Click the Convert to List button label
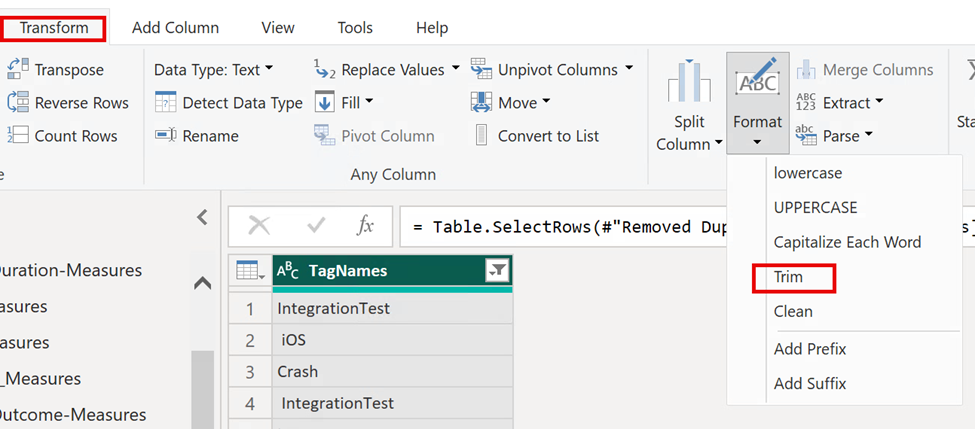Viewport: 975px width, 429px height. click(548, 136)
